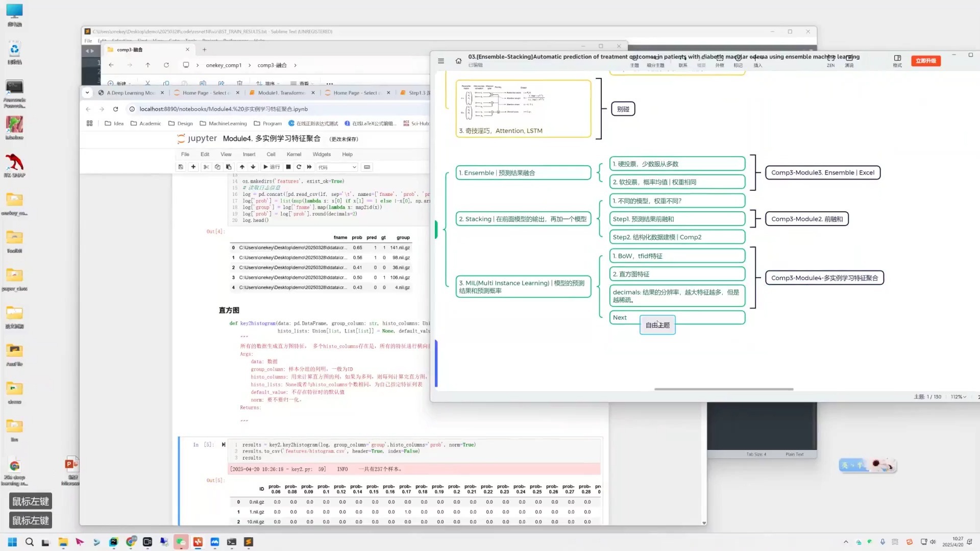The image size is (980, 551).
Task: Select the 'Comp3-Module3. Ensemble | Excel' node
Action: [x=823, y=172]
